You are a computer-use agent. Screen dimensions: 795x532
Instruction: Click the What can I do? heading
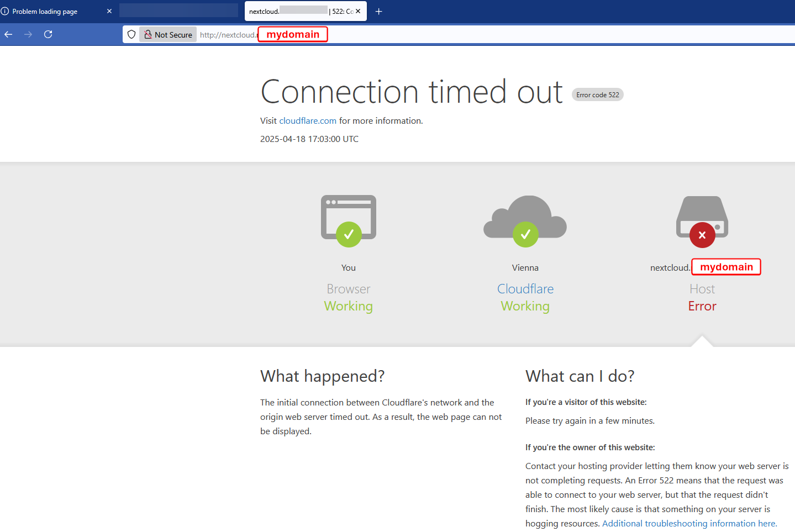(x=580, y=376)
